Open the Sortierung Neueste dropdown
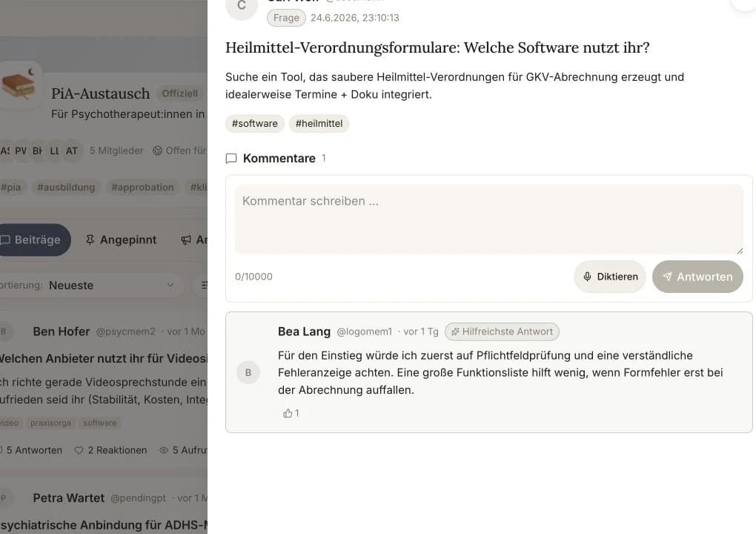The image size is (756, 534). pyautogui.click(x=92, y=285)
